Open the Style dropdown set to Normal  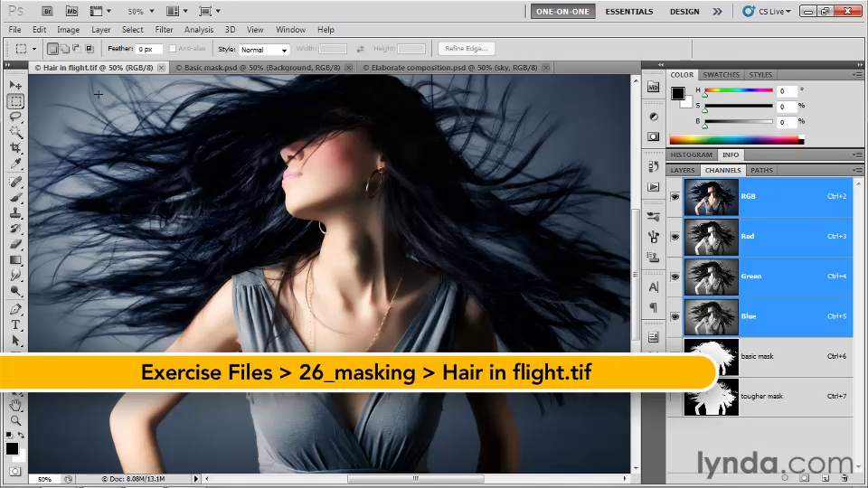pyautogui.click(x=264, y=49)
